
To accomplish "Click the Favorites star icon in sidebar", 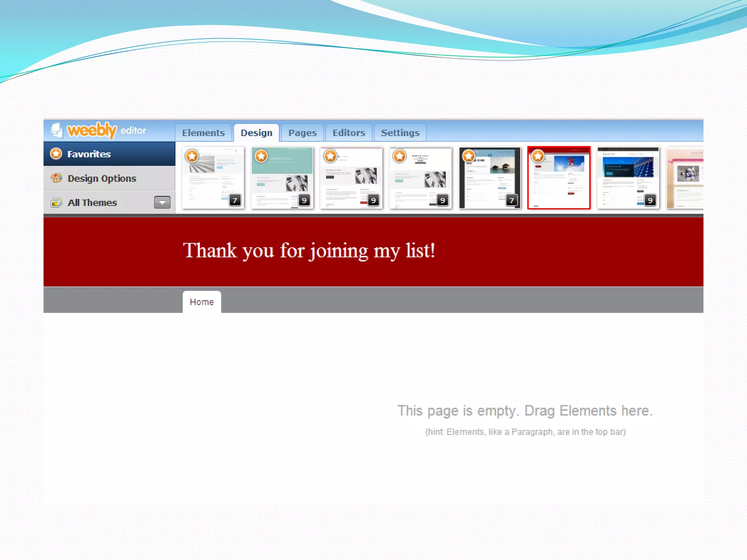I will (56, 153).
